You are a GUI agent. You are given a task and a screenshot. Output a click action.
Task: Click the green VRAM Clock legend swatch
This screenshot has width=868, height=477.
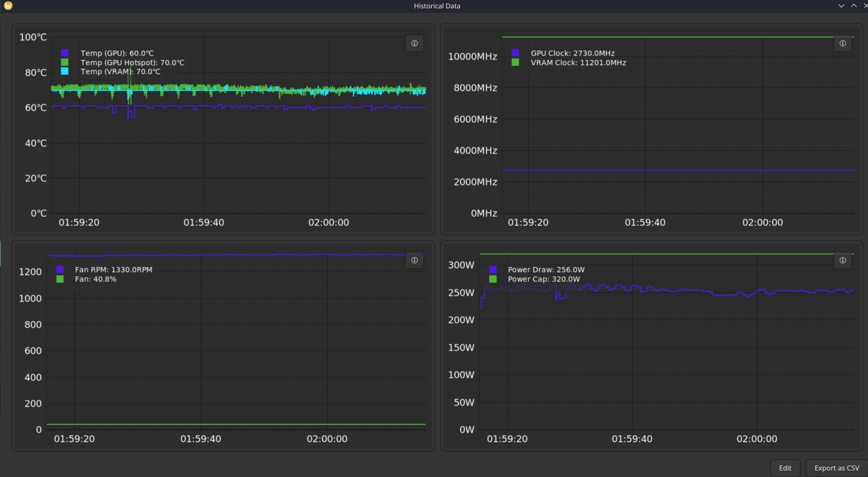click(x=515, y=62)
